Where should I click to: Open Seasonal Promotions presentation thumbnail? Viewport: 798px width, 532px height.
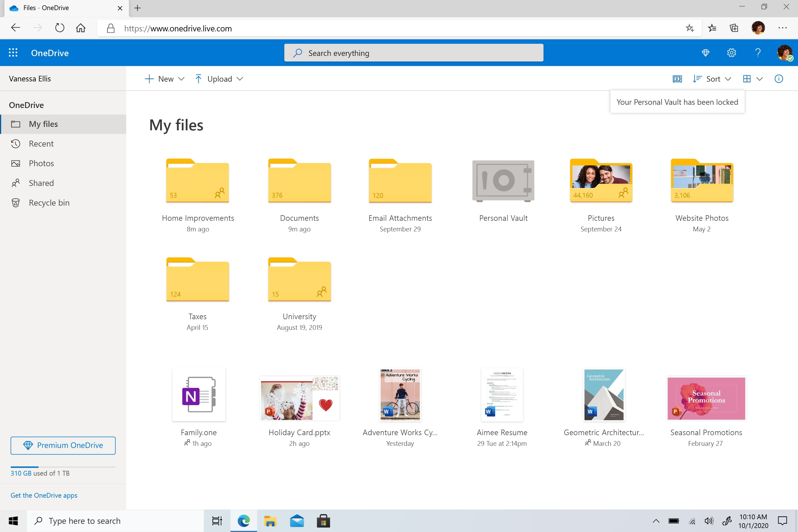[x=706, y=398]
